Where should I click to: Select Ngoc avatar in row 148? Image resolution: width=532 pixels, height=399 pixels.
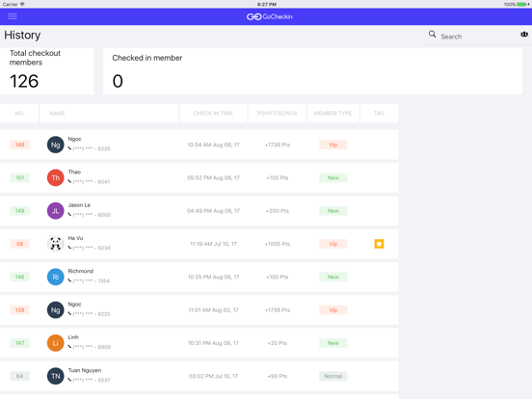(x=55, y=145)
